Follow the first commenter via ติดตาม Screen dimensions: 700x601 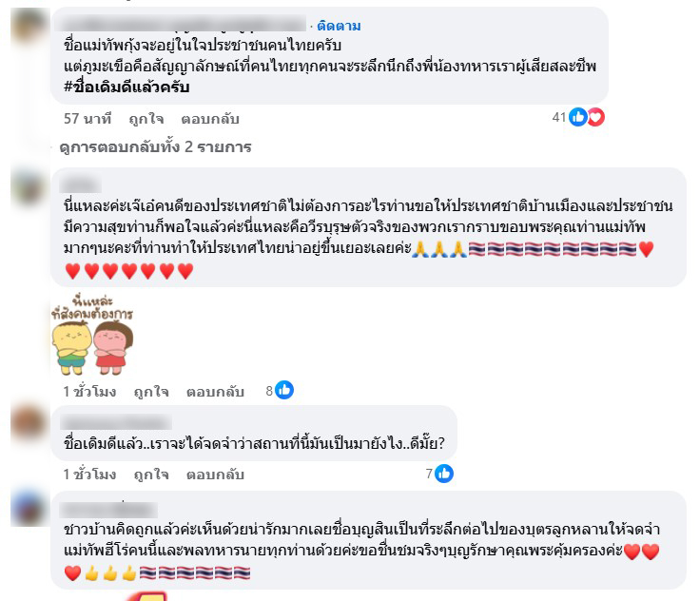(339, 26)
